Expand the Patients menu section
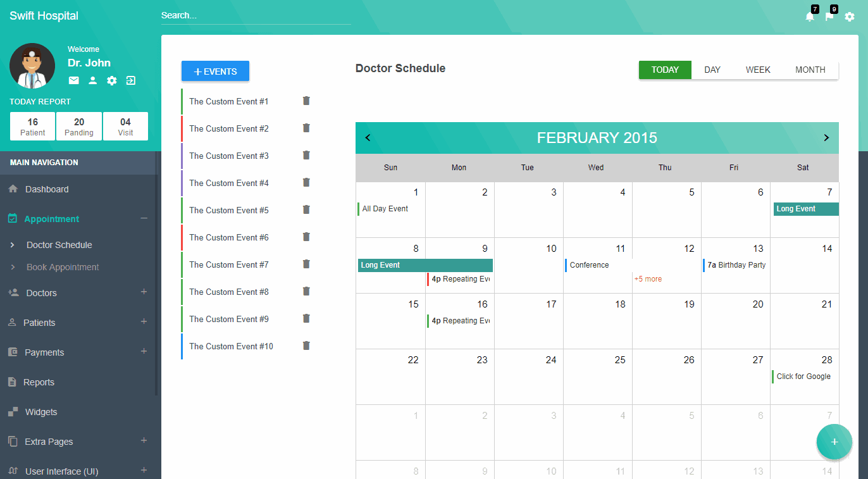 (144, 322)
